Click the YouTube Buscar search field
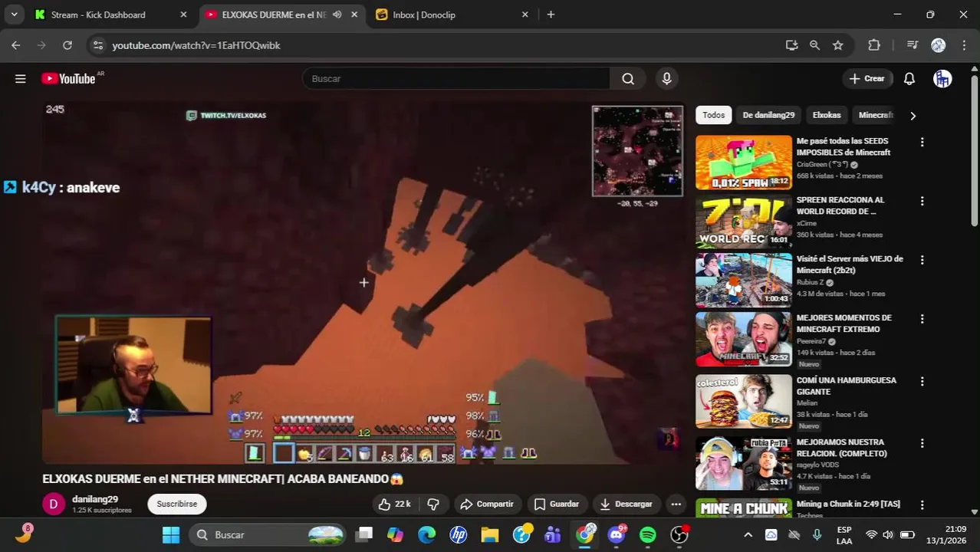Screen dimensions: 980x552 (x=455, y=79)
